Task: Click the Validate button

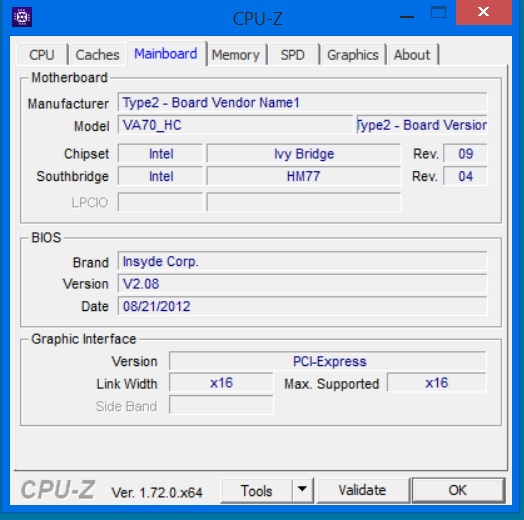Action: point(363,490)
